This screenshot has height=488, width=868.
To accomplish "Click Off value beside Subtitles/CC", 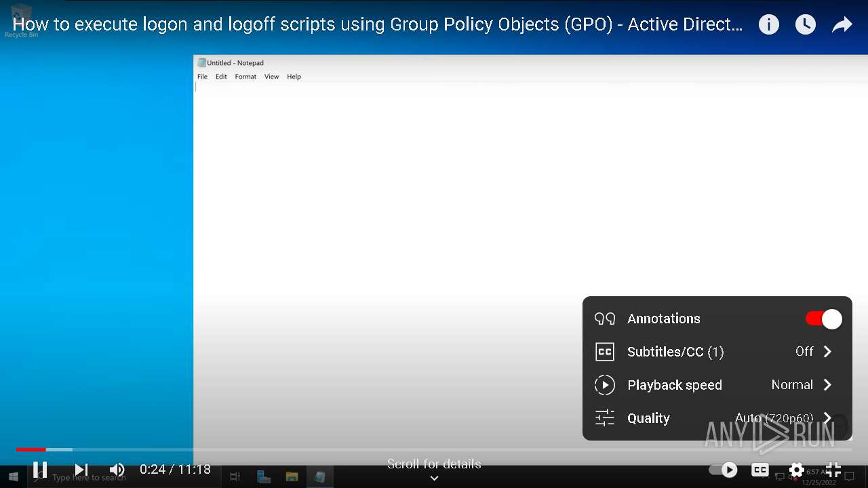I will coord(804,351).
